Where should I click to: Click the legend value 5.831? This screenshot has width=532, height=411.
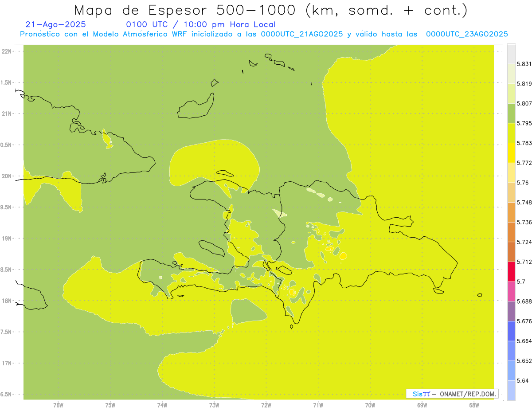pyautogui.click(x=524, y=64)
